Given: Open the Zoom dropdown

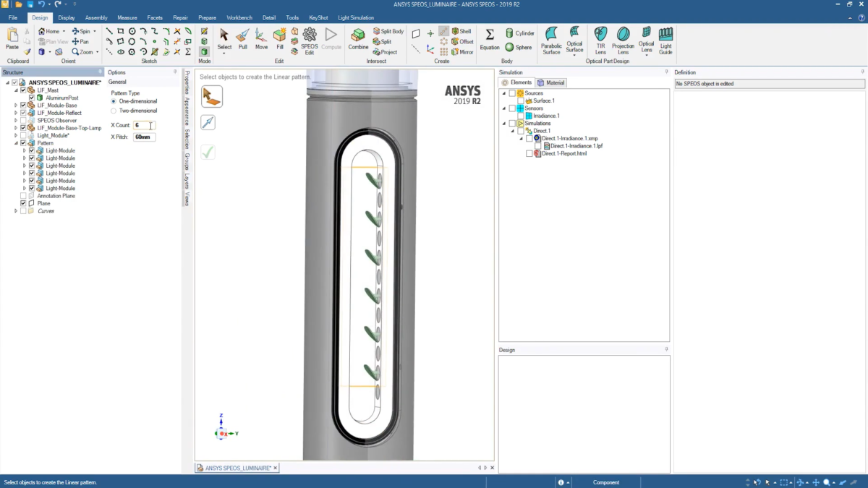Looking at the screenshot, I should coord(97,52).
